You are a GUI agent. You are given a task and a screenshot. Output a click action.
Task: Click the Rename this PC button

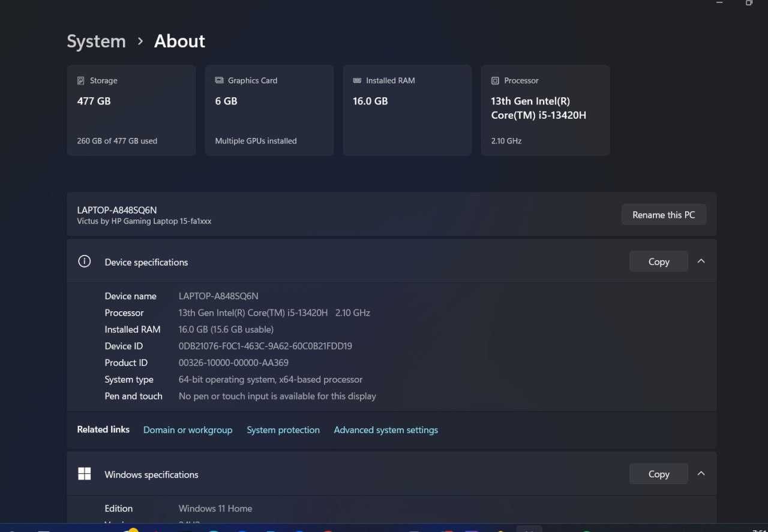664,215
